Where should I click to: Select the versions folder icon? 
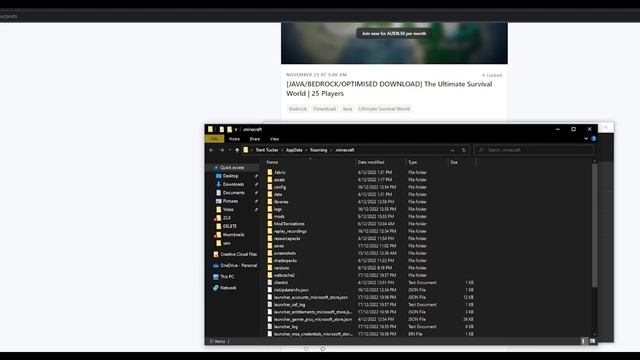(x=270, y=268)
